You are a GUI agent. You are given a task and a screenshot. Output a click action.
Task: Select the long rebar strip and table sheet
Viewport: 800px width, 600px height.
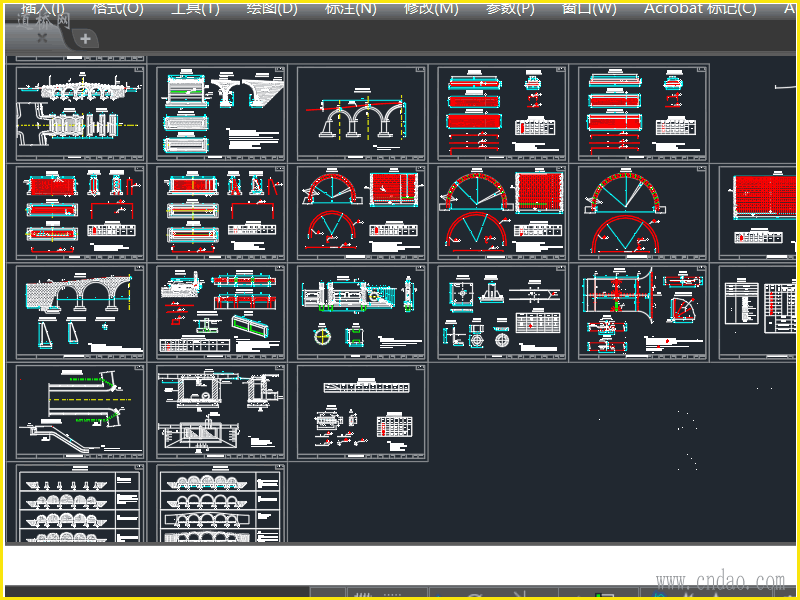pos(361,412)
